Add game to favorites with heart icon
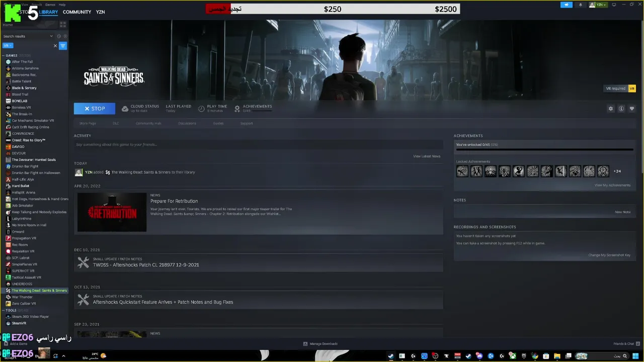The width and height of the screenshot is (644, 362). click(x=632, y=109)
